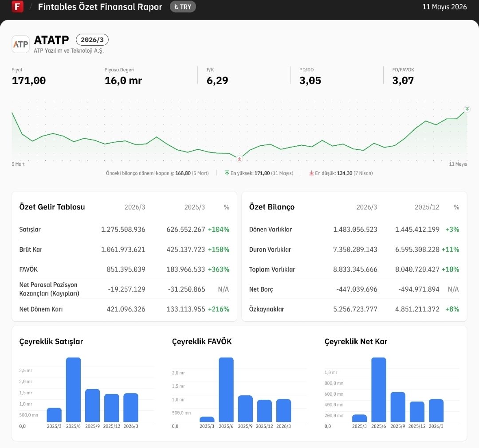Click the Fiyat value 171,00
The width and height of the screenshot is (479, 448).
(x=29, y=81)
